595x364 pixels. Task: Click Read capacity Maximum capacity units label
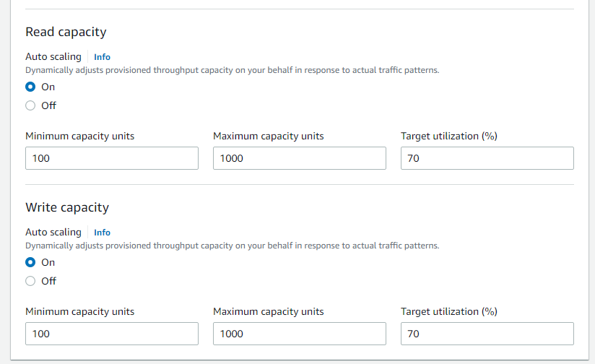click(x=268, y=136)
